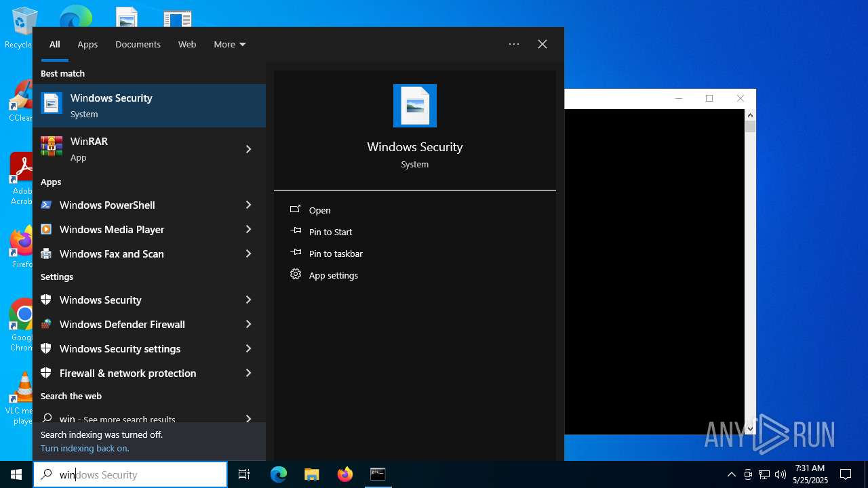Click the Windows Fax and Scan text
This screenshot has width=868, height=488.
111,253
